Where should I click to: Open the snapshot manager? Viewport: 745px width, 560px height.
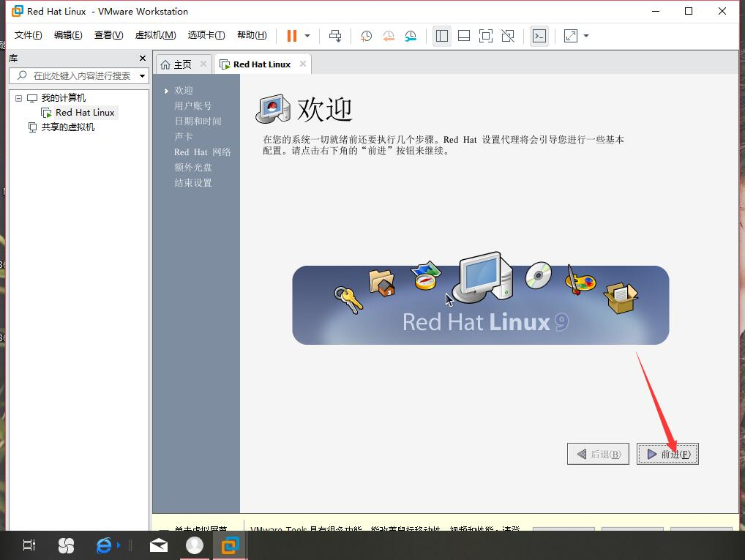(x=411, y=36)
